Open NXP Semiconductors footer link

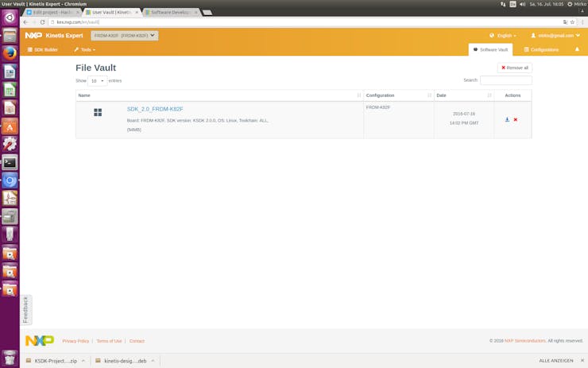pos(525,341)
